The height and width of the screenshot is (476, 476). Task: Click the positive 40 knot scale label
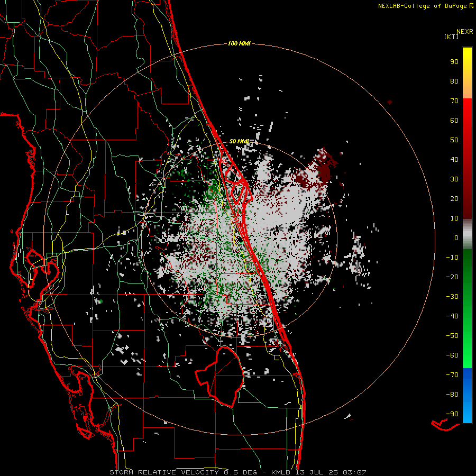[454, 159]
